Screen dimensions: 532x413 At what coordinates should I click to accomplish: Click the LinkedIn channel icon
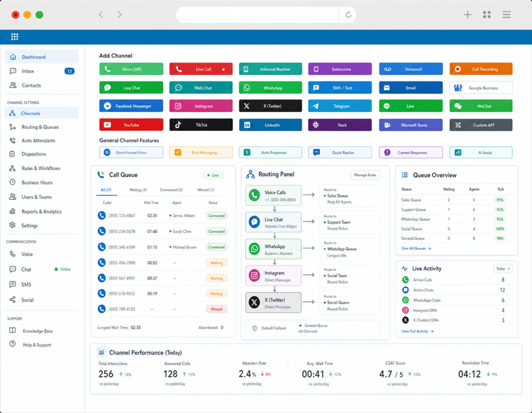coord(247,125)
